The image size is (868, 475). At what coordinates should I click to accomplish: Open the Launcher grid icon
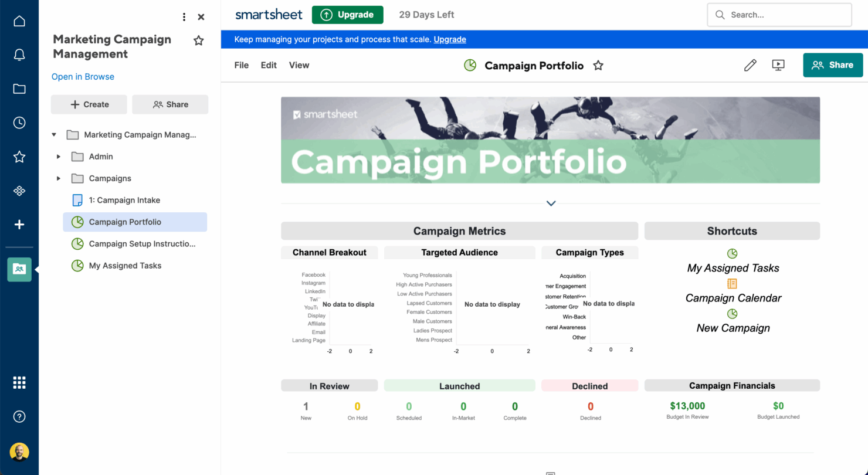click(19, 383)
